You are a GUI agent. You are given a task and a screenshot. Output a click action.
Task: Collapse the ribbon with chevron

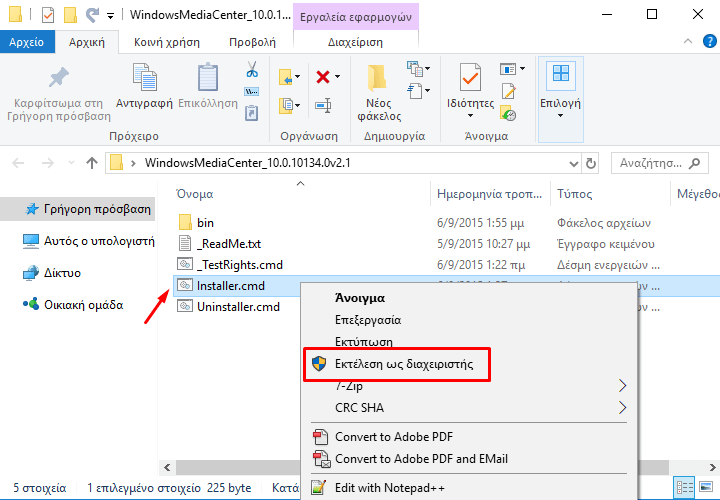point(688,41)
